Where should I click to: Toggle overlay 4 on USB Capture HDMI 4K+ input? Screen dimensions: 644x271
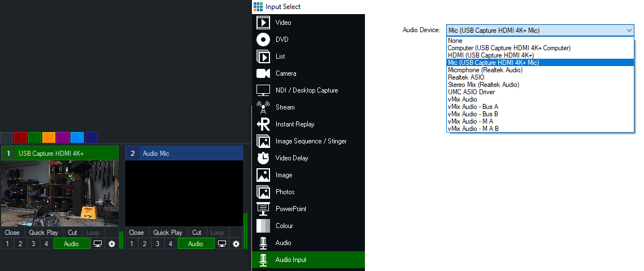click(46, 244)
